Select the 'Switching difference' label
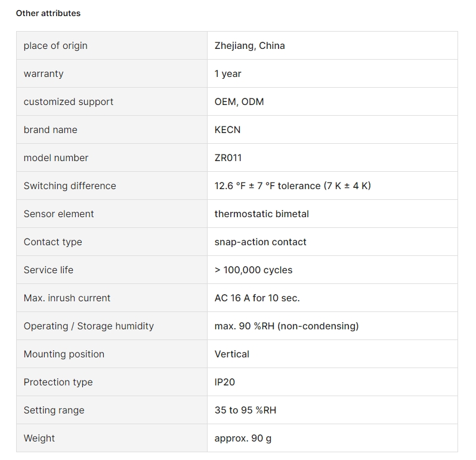476x460 pixels. (70, 186)
